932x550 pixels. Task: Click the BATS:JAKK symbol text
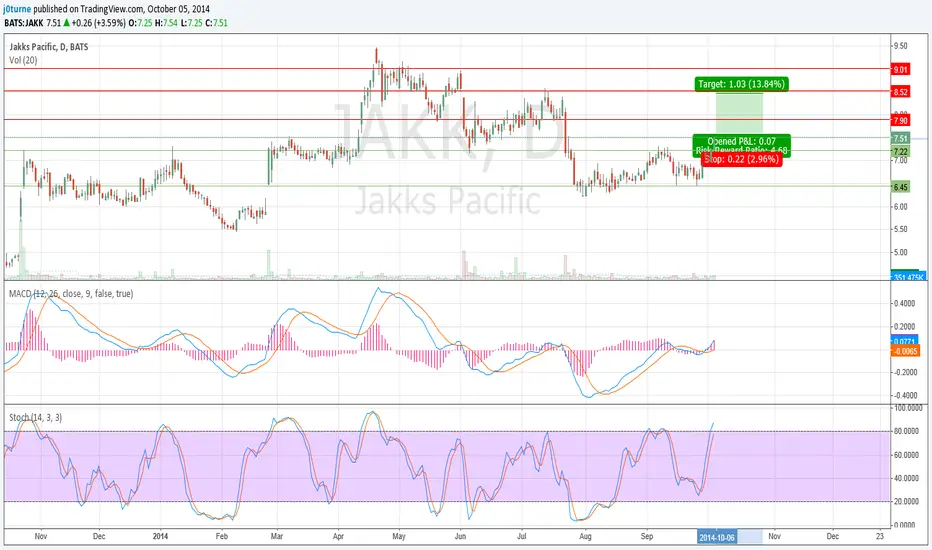coord(24,23)
